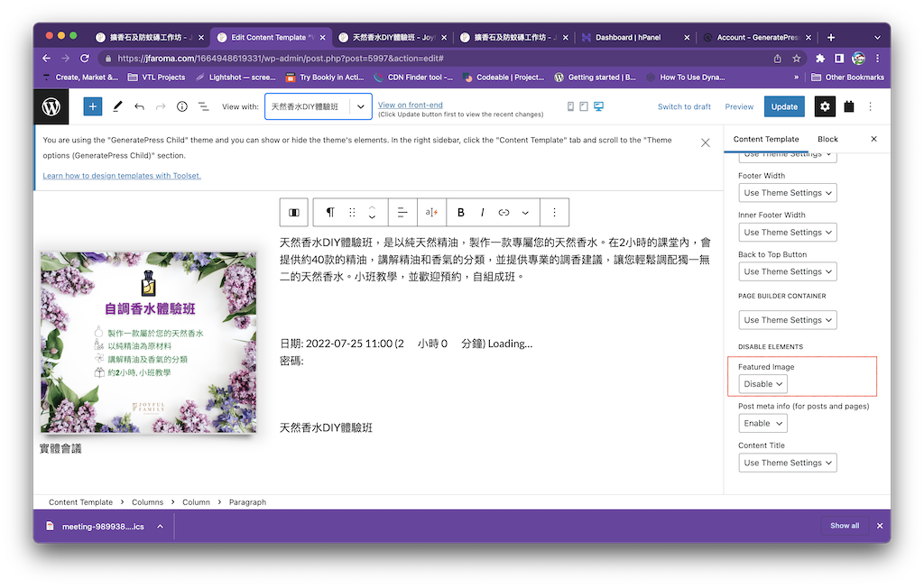
Task: Click the block drag handle dots
Action: pyautogui.click(x=352, y=213)
